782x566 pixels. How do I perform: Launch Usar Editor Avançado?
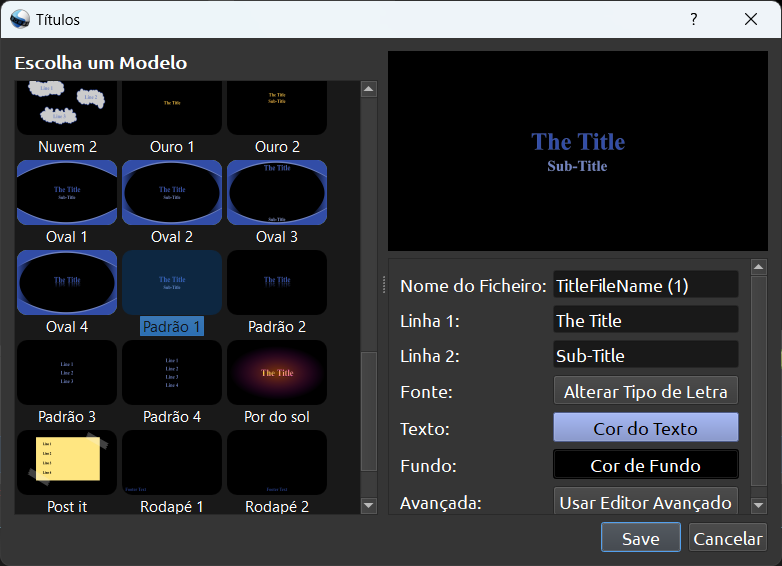click(646, 501)
